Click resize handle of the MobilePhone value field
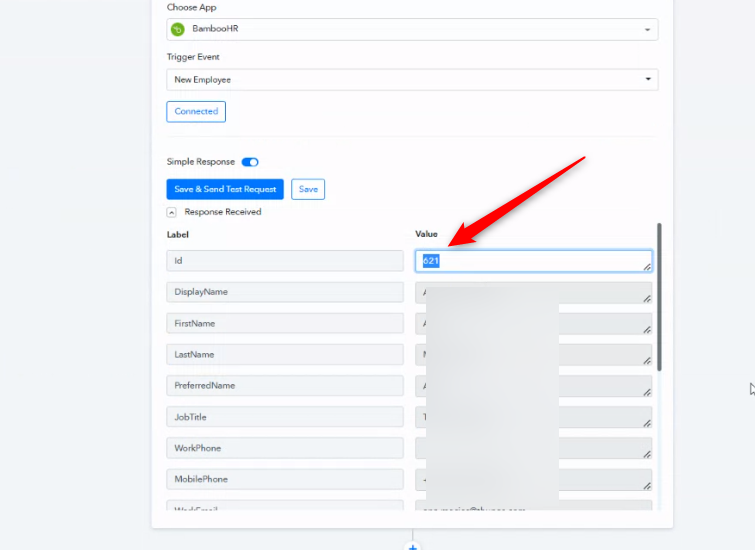This screenshot has width=755, height=550. [647, 485]
